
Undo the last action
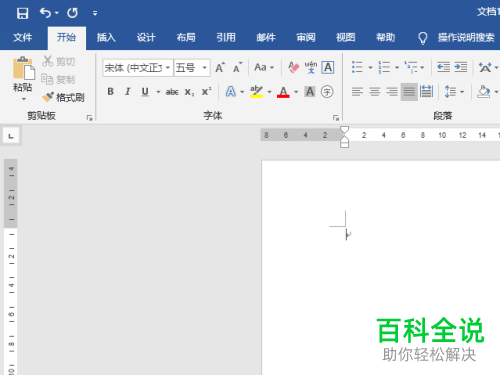click(45, 13)
